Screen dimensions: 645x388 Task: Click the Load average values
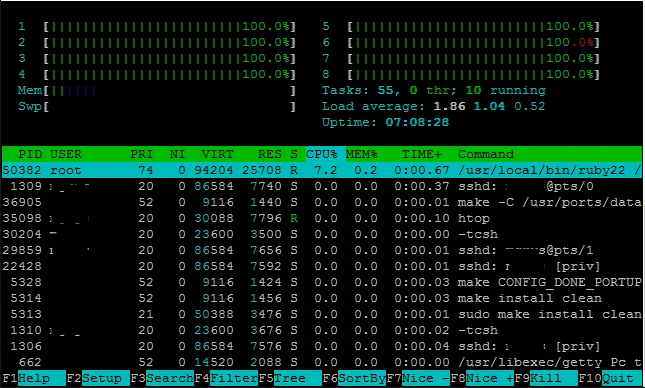point(489,107)
